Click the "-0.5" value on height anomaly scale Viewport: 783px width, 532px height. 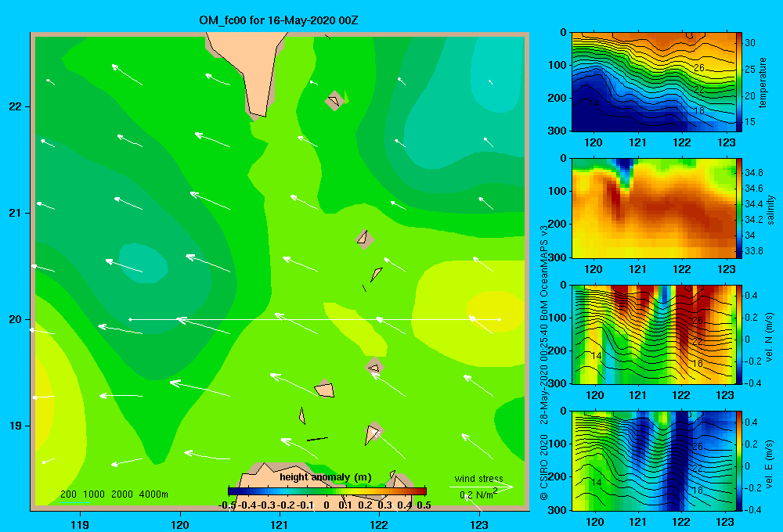point(227,505)
